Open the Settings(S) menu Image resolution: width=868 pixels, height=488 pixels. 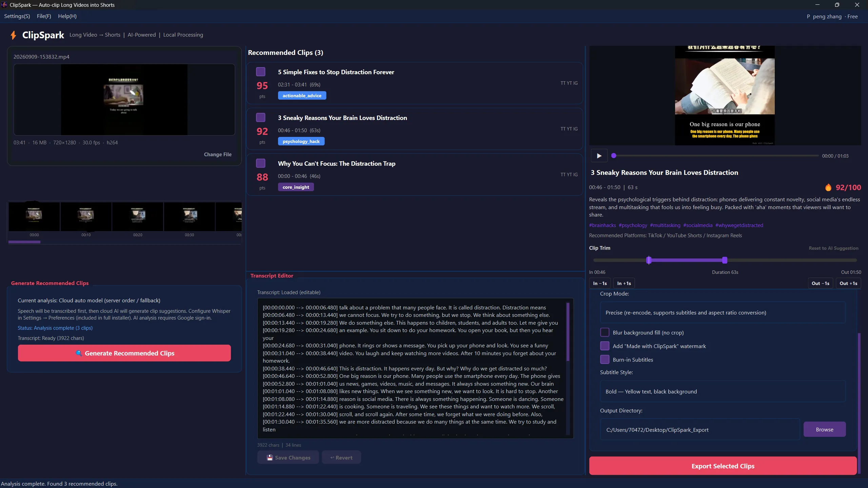click(17, 16)
